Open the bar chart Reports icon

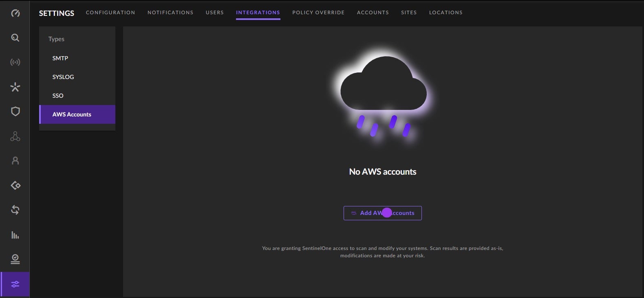pos(15,235)
